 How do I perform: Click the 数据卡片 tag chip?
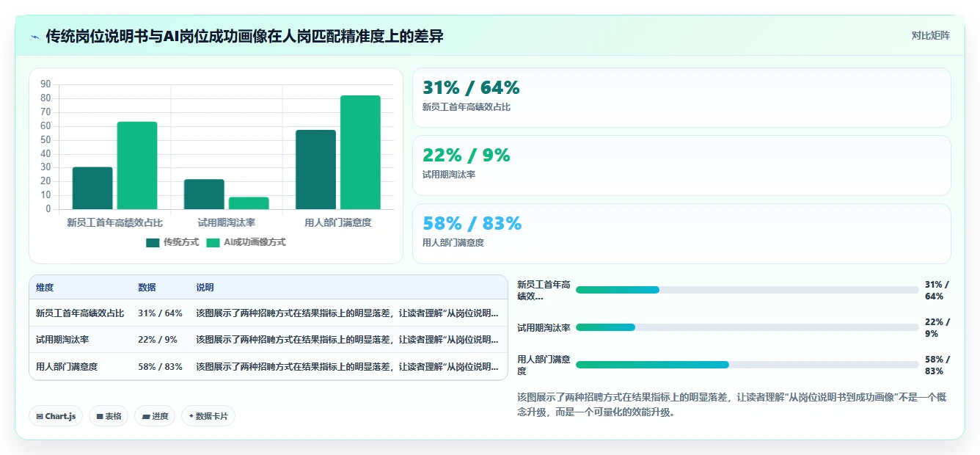click(x=208, y=416)
